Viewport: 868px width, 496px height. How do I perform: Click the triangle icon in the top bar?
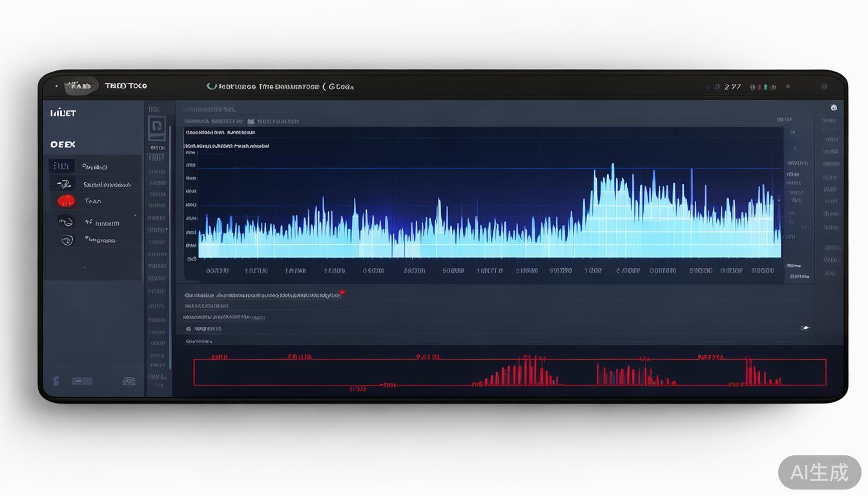pyautogui.click(x=788, y=87)
